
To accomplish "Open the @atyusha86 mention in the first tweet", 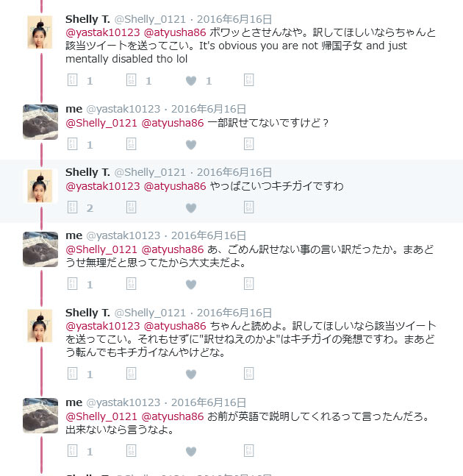I will [175, 32].
